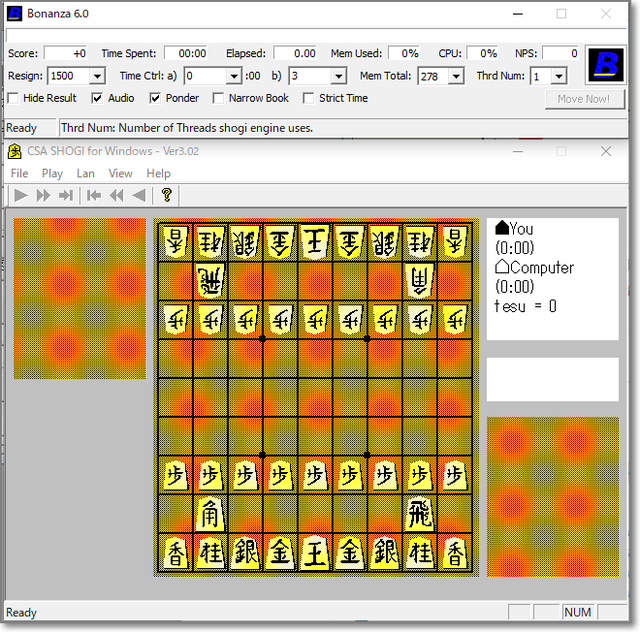Open the File menu

point(19,173)
